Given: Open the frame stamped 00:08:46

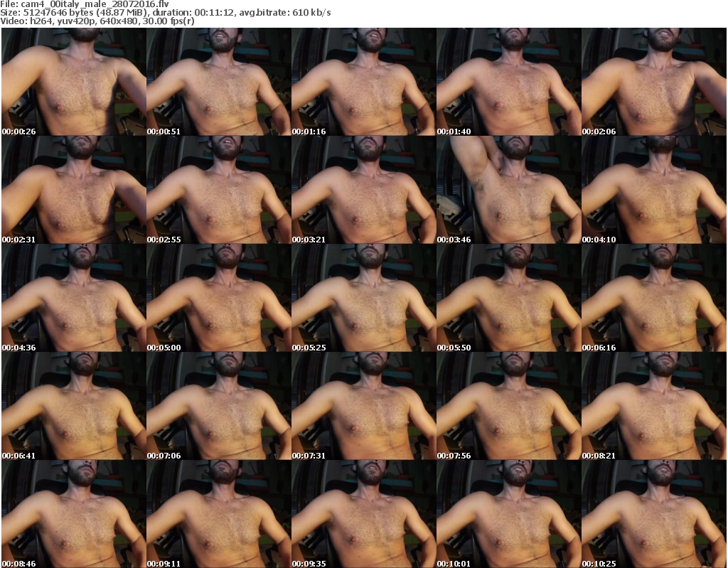Looking at the screenshot, I should click(x=74, y=514).
